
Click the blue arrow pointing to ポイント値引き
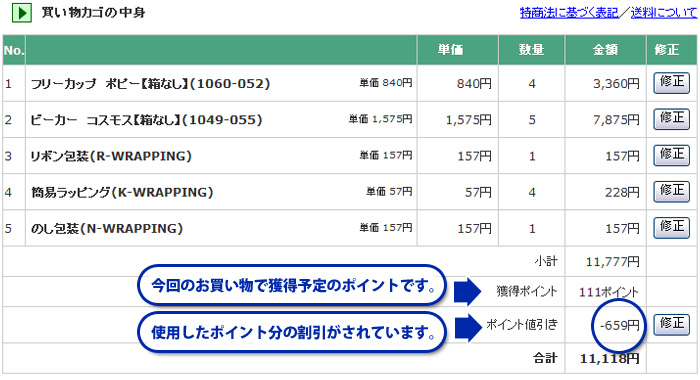468,328
